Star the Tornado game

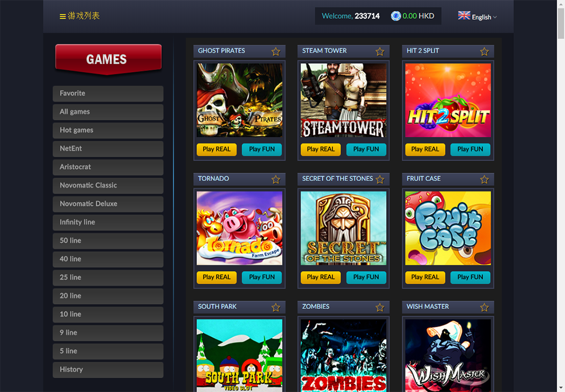(276, 179)
